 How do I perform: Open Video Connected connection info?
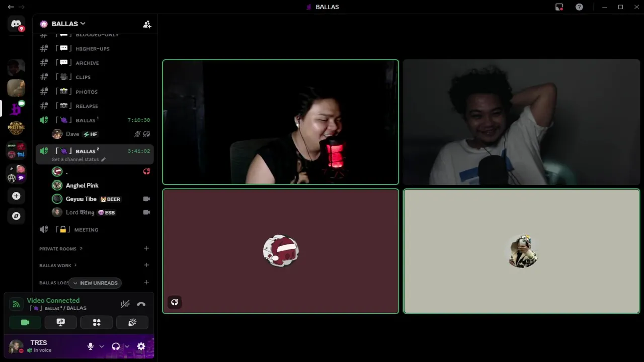pos(53,300)
